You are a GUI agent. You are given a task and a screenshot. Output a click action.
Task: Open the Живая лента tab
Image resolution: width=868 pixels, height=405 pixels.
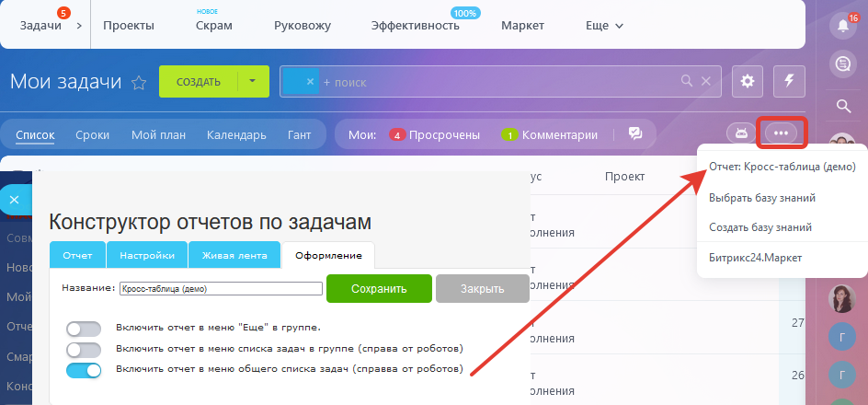coord(235,255)
